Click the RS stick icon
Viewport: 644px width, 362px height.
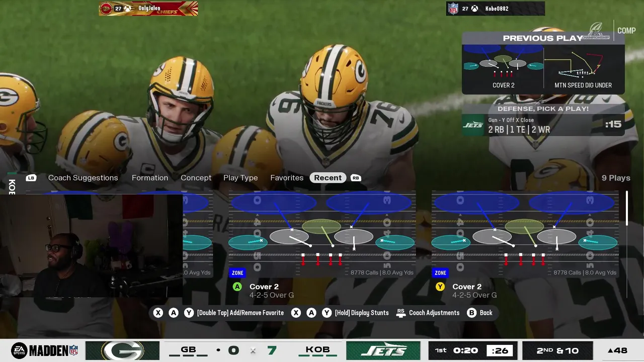point(401,313)
